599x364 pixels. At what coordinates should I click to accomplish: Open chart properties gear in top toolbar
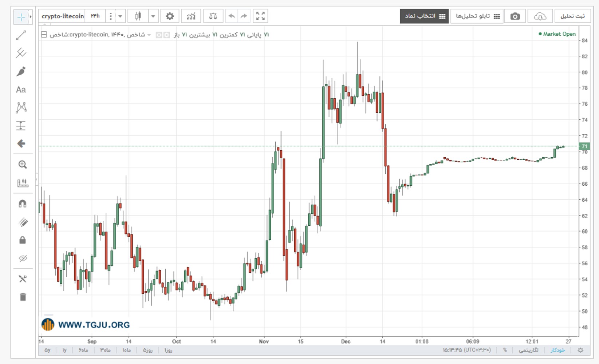170,16
